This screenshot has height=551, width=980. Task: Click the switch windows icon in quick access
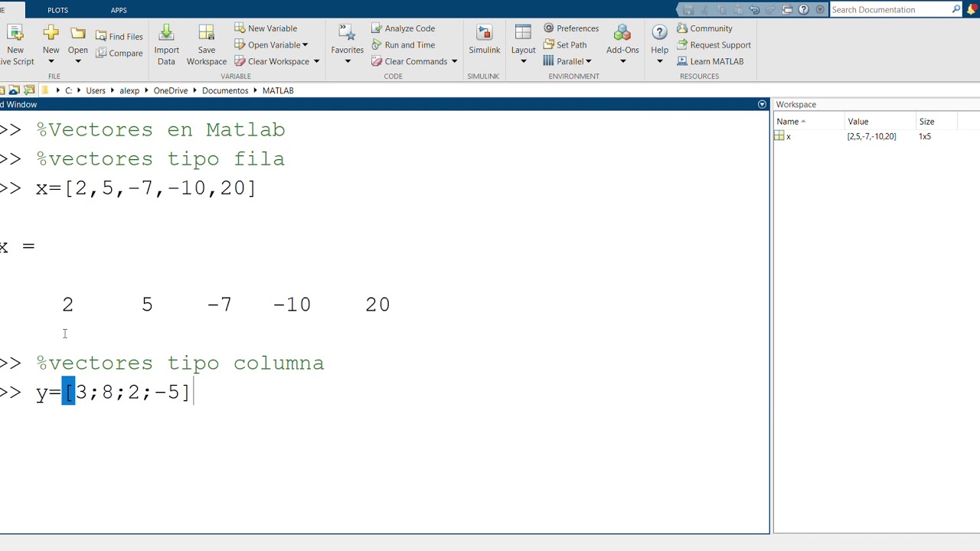click(787, 10)
